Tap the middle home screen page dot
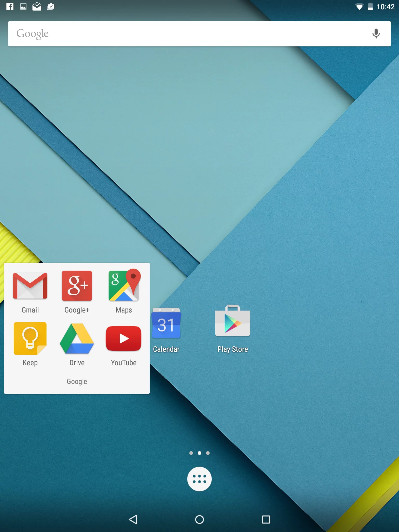The image size is (399, 532). click(199, 453)
